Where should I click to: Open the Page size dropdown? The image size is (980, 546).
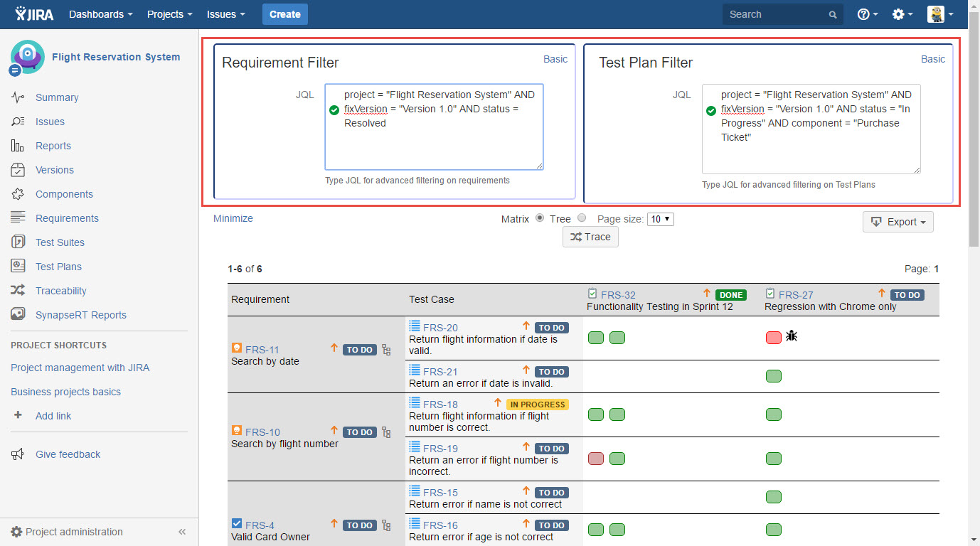pos(661,219)
